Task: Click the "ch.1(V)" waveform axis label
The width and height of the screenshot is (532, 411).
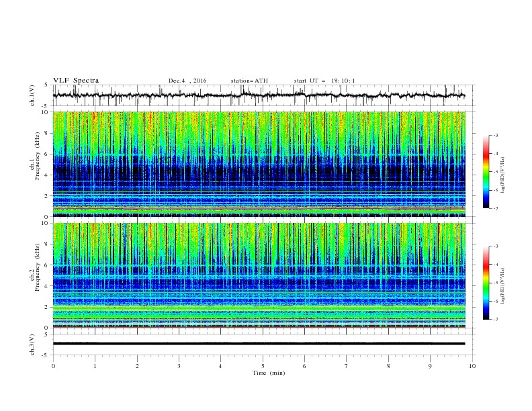Action: click(x=32, y=95)
